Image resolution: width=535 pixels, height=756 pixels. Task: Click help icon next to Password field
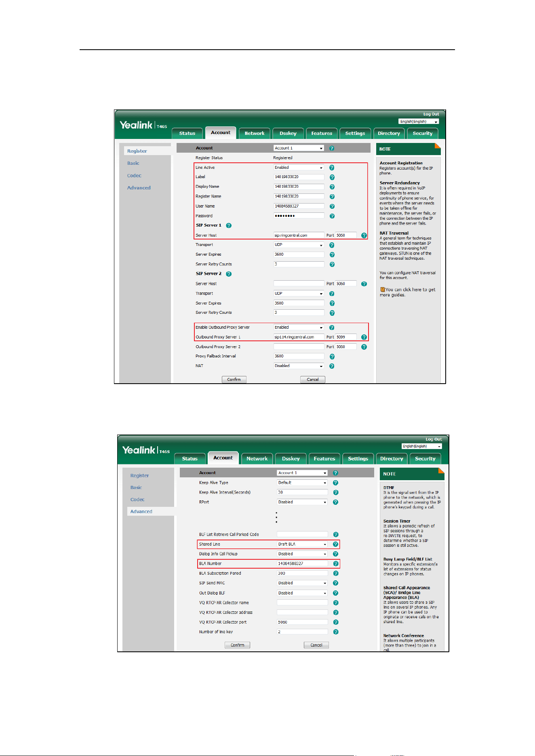[332, 216]
